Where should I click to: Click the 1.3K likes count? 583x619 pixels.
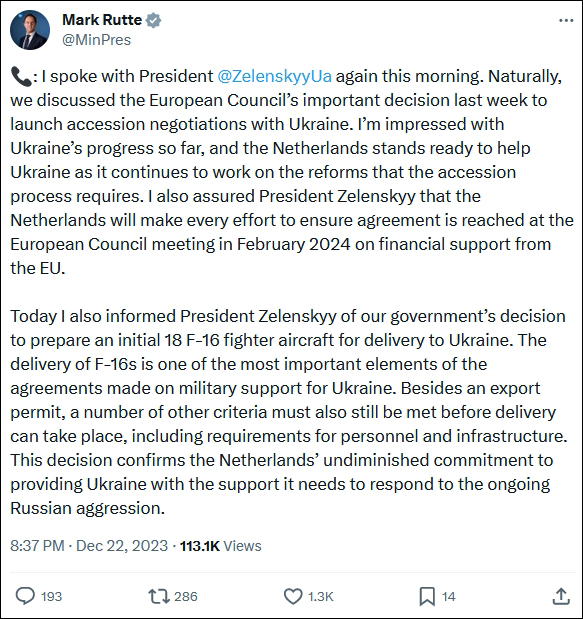coord(321,596)
